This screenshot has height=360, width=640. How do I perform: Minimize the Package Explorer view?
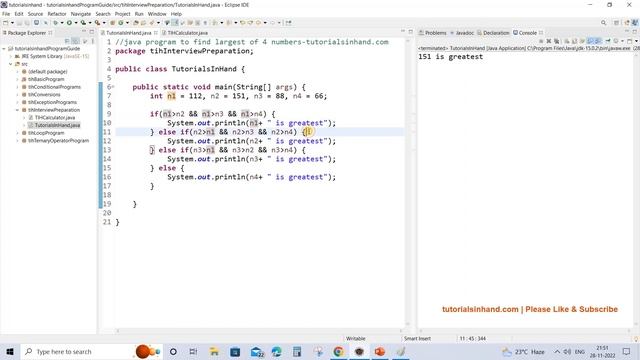[x=84, y=31]
